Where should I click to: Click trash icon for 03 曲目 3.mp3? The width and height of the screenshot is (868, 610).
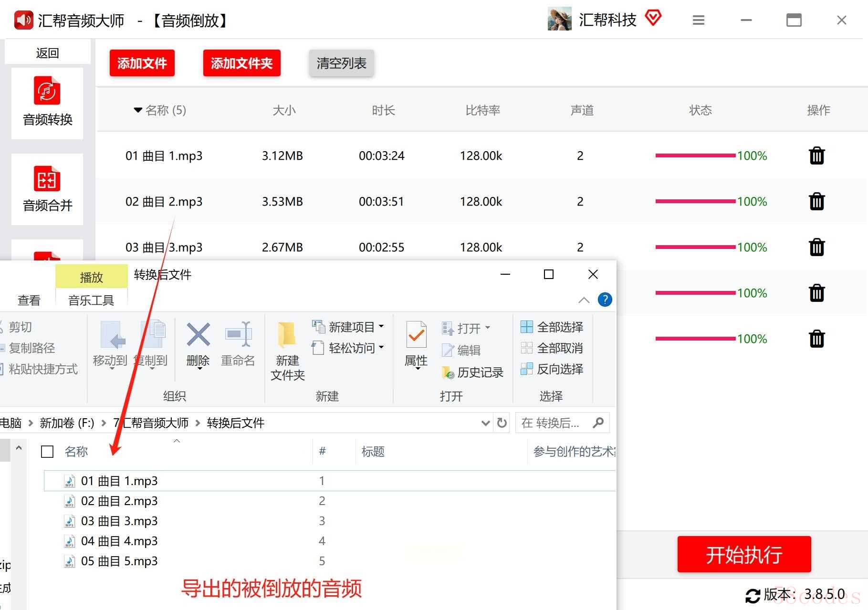[816, 248]
